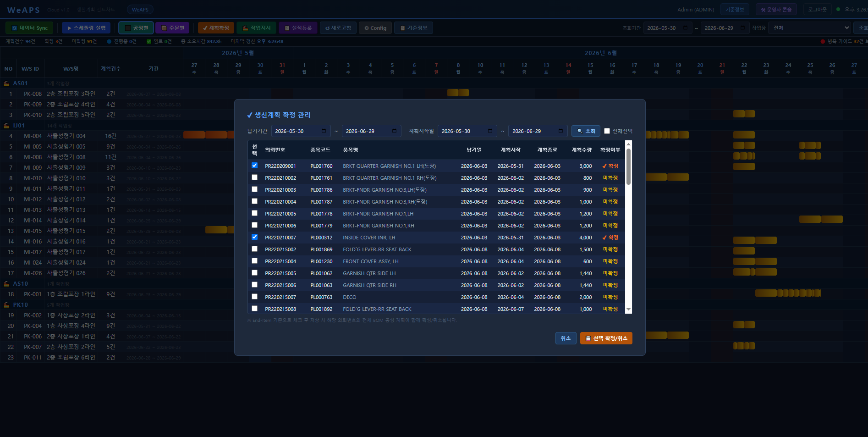Open calendar picker for 납기기간 start date
868x437 pixels.
324,131
